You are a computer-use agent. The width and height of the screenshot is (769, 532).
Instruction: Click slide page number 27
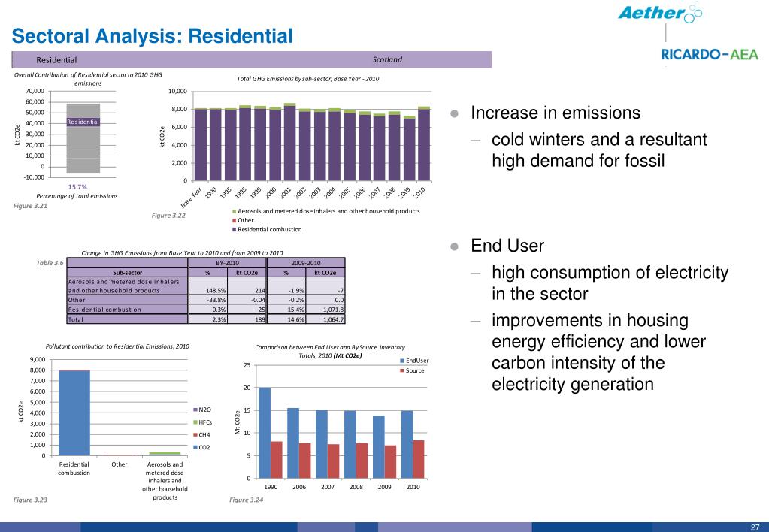[754, 527]
